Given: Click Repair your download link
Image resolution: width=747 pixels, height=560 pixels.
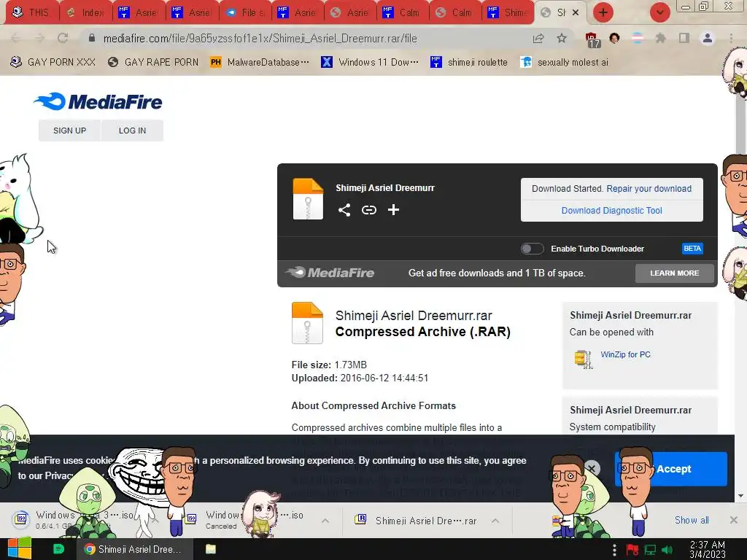Looking at the screenshot, I should coord(649,189).
